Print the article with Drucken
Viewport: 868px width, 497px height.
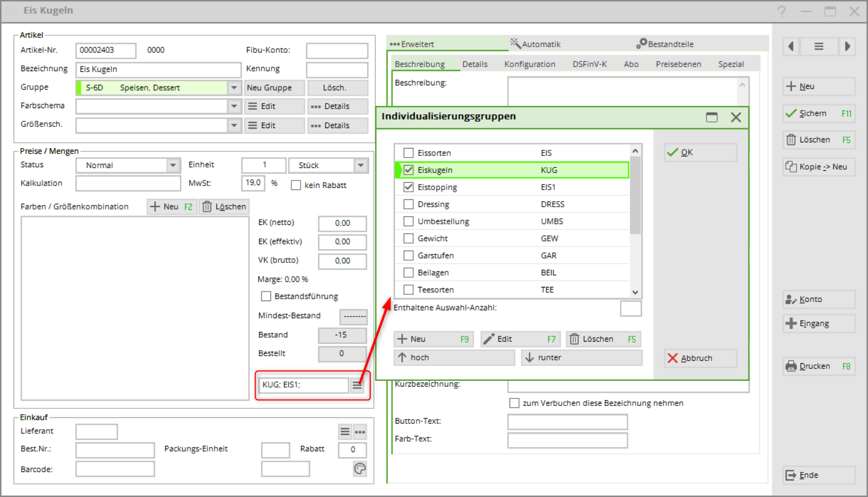pyautogui.click(x=818, y=366)
